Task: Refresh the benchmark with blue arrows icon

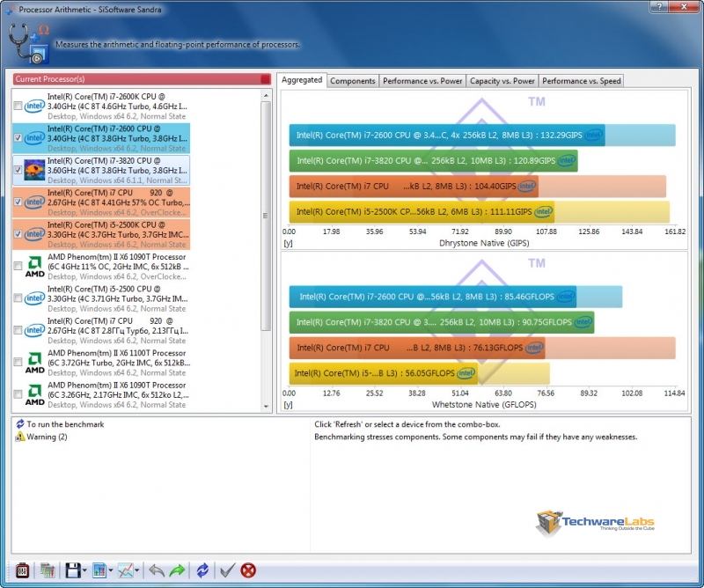Action: point(202,570)
